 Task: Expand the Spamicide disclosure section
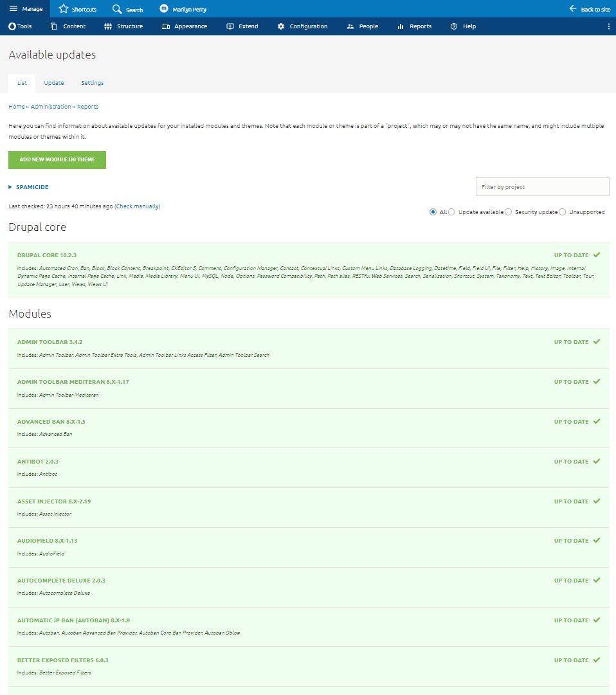coord(29,187)
